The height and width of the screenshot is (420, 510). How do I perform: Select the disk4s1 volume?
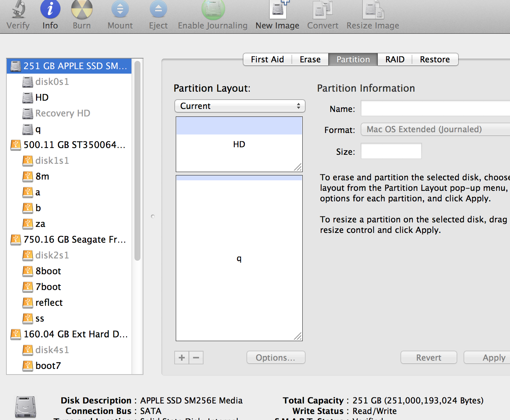click(x=69, y=350)
